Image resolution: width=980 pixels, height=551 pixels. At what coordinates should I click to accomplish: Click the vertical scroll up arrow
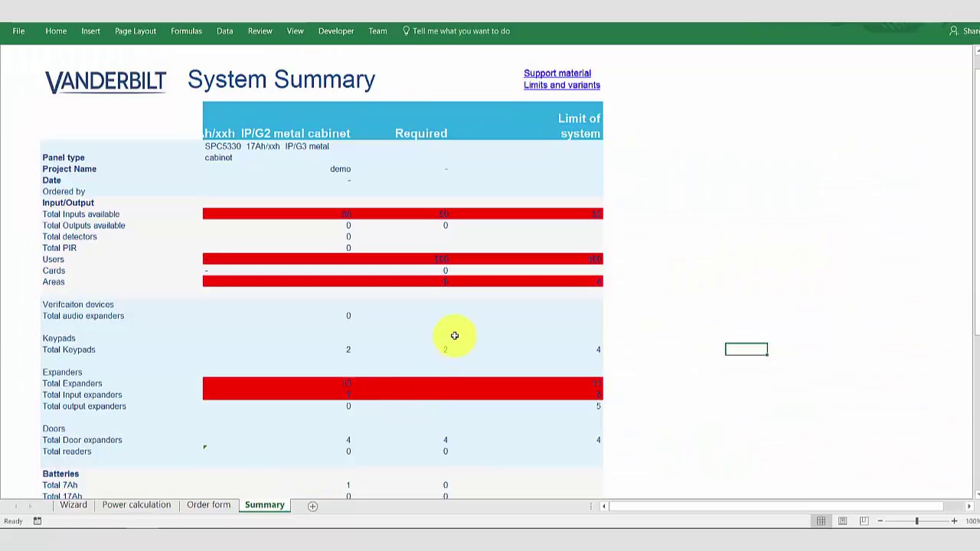(977, 51)
